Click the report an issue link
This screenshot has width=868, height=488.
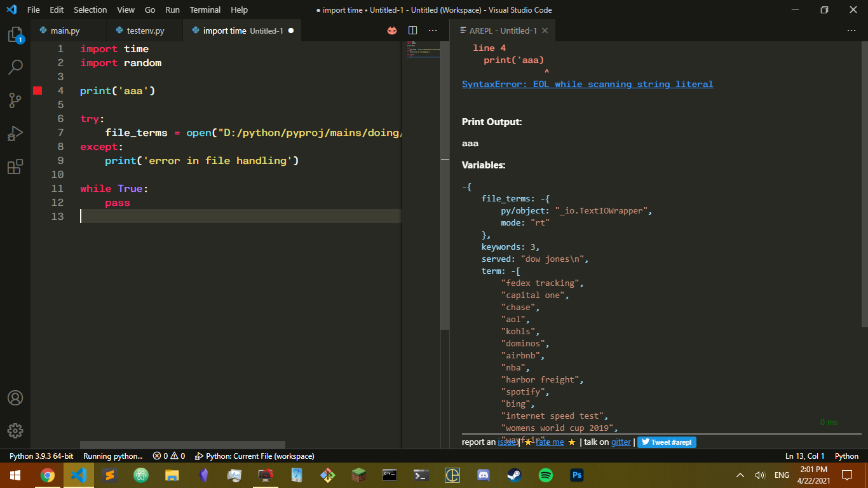506,442
